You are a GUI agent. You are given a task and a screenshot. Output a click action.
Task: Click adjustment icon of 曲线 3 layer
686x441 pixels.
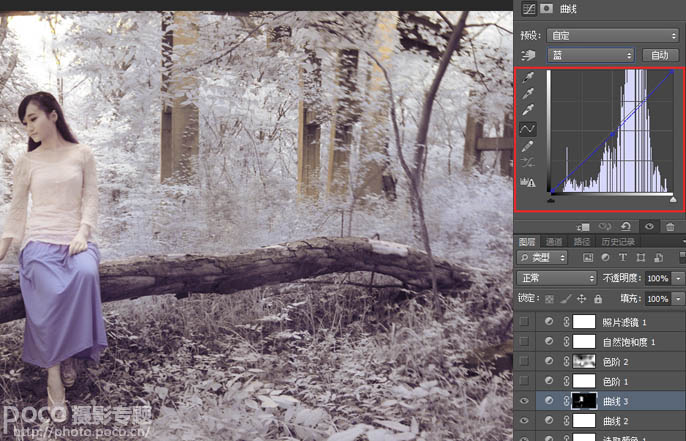pos(549,401)
